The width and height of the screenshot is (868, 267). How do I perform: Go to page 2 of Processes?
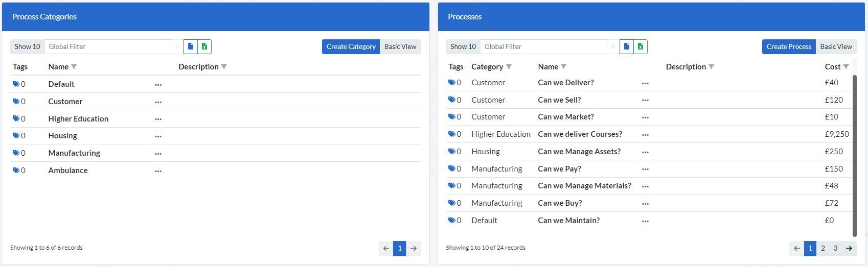823,249
